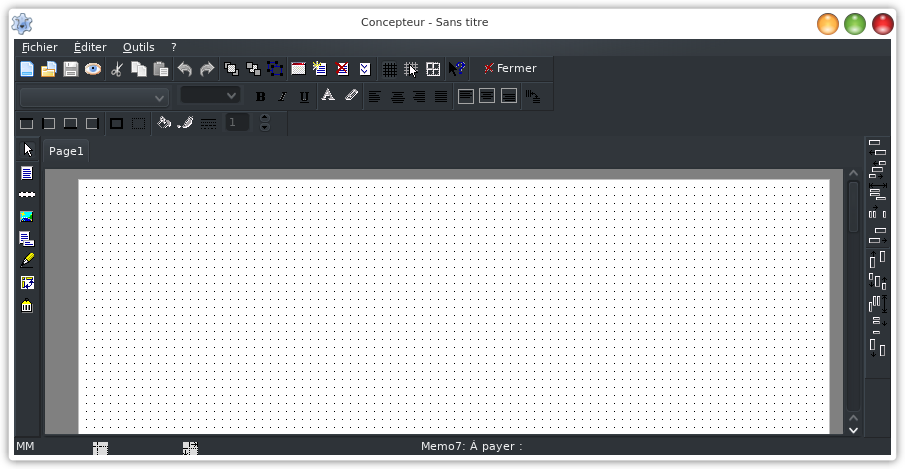The image size is (905, 469).
Task: Open print preview with the eye icon
Action: pyautogui.click(x=93, y=69)
